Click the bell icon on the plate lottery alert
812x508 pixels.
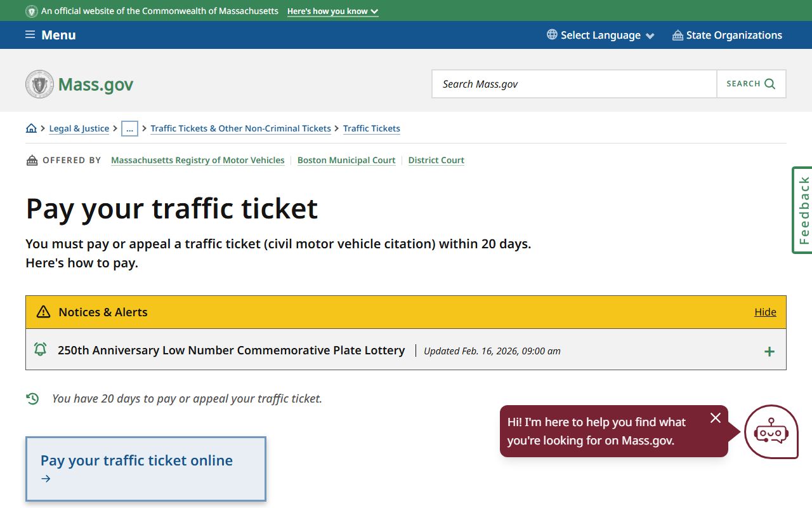(x=40, y=349)
